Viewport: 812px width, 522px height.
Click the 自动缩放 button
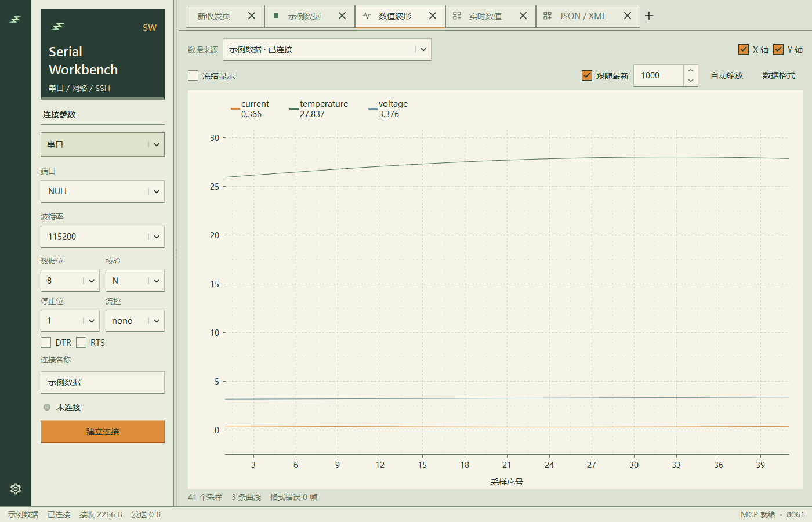coord(727,75)
